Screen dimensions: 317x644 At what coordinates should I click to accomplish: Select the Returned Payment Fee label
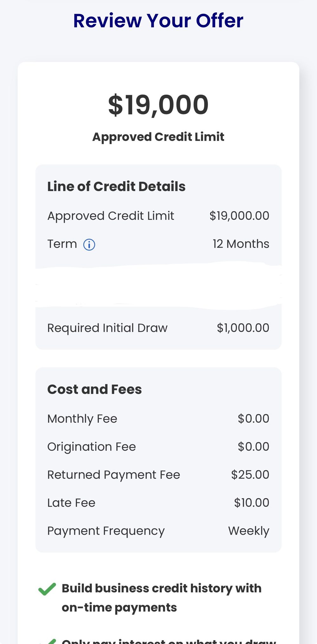114,475
